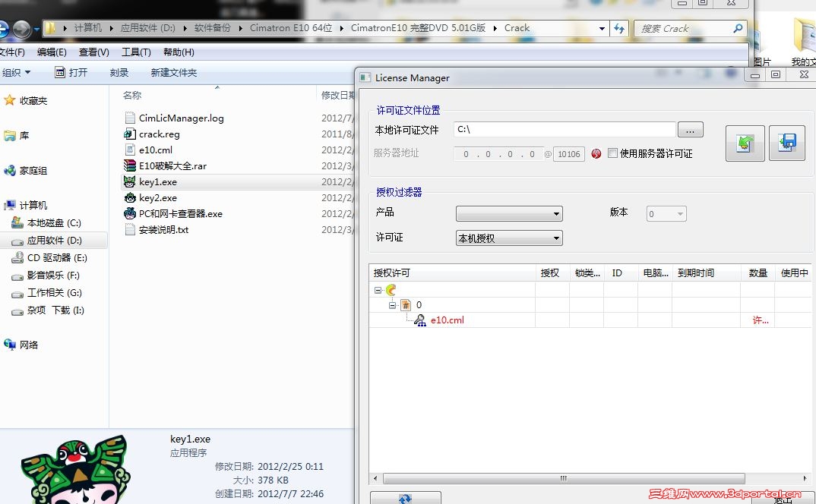Click the 家庭组 homegroup icon
The image size is (816, 504).
[9, 170]
